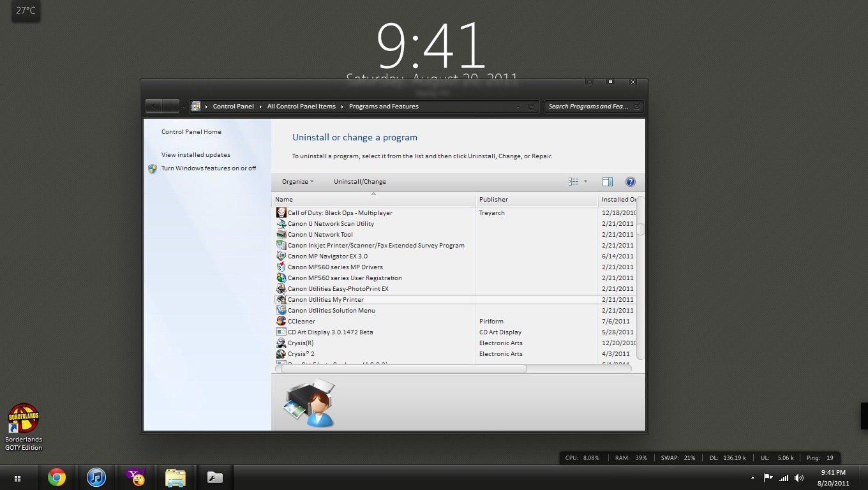Open Turn Windows features on or off
The height and width of the screenshot is (490, 868).
[209, 168]
